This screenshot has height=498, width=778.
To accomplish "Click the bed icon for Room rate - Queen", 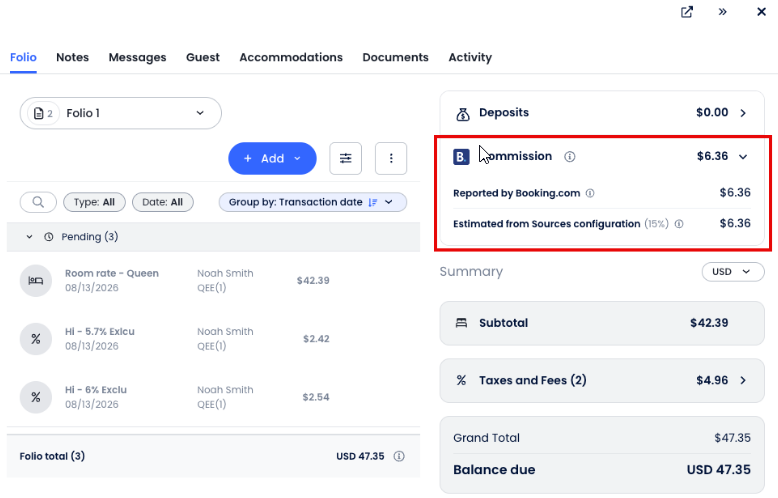I will 36,281.
